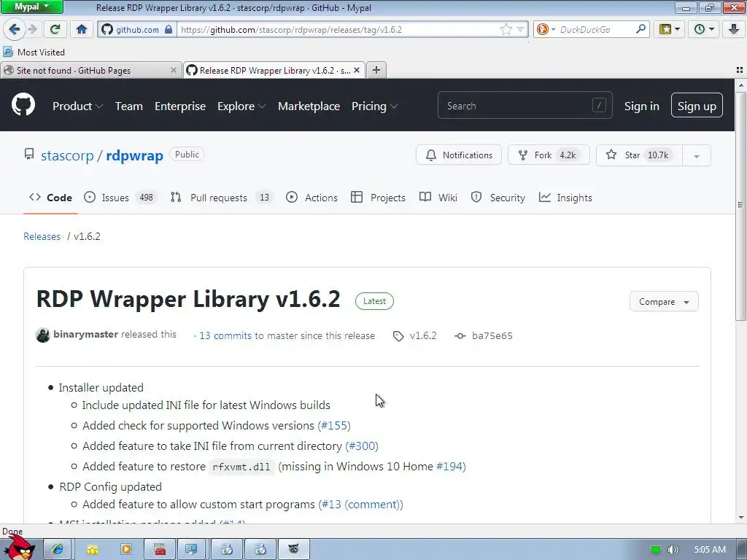Open the Team page
The width and height of the screenshot is (747, 560).
pos(128,106)
